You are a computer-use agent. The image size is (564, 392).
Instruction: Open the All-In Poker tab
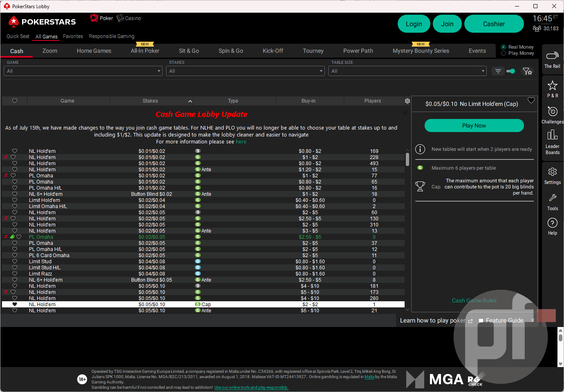pos(145,51)
